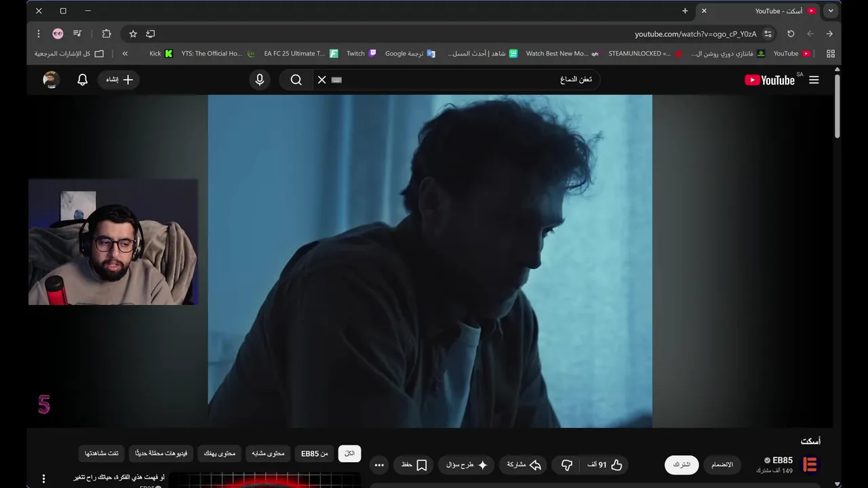Image resolution: width=868 pixels, height=488 pixels.
Task: Select the فيديوهات محملة حديثًا chip
Action: 161,453
